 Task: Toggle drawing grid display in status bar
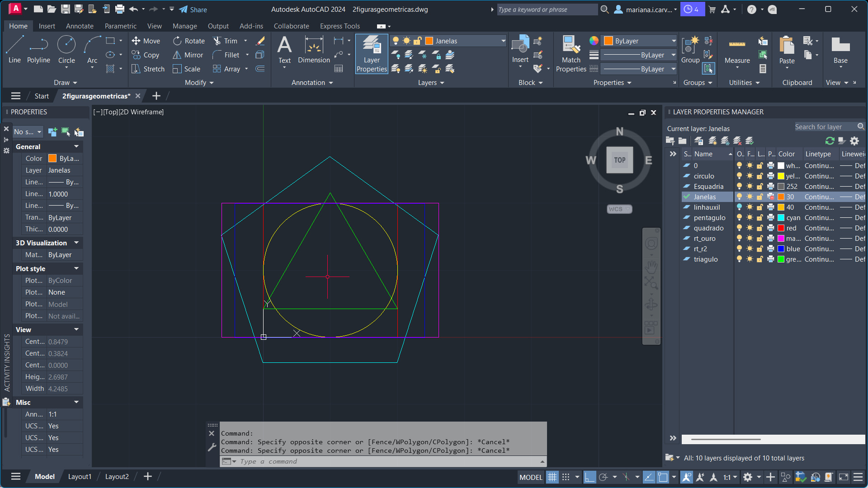(x=552, y=477)
